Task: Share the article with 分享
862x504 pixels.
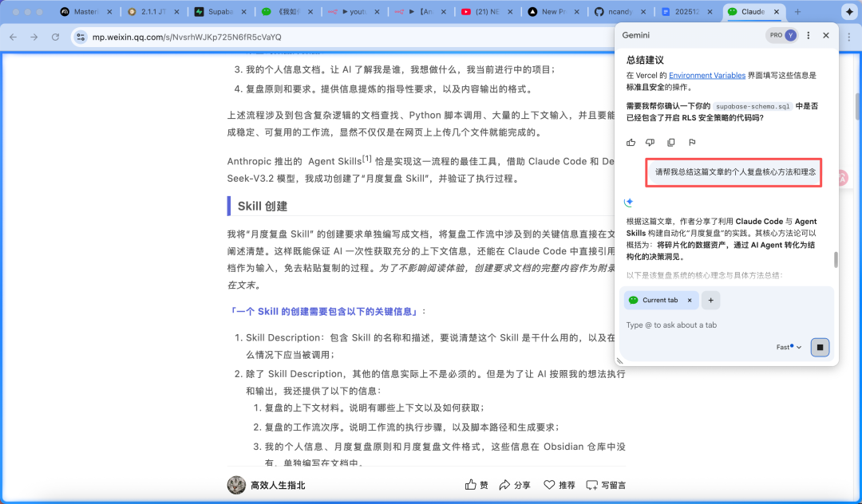Action: [x=515, y=485]
